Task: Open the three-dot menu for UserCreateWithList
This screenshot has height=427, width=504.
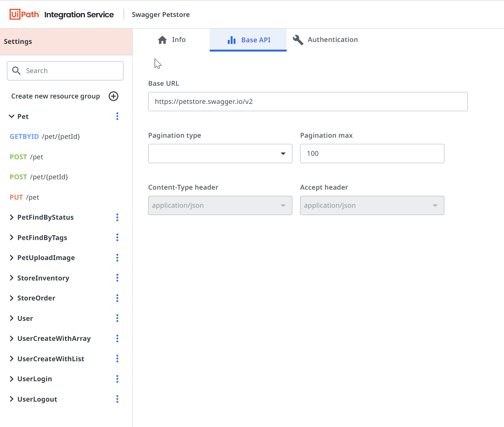Action: pos(117,359)
